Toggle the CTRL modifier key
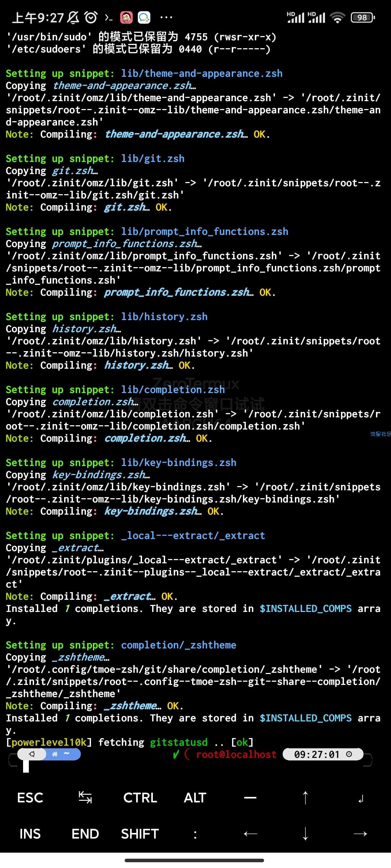 140,798
